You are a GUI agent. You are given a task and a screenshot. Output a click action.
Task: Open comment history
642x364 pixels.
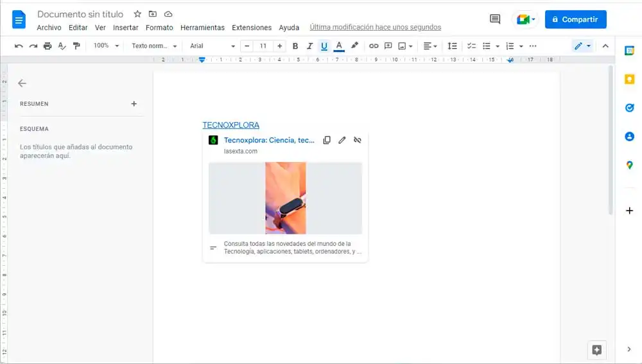495,19
